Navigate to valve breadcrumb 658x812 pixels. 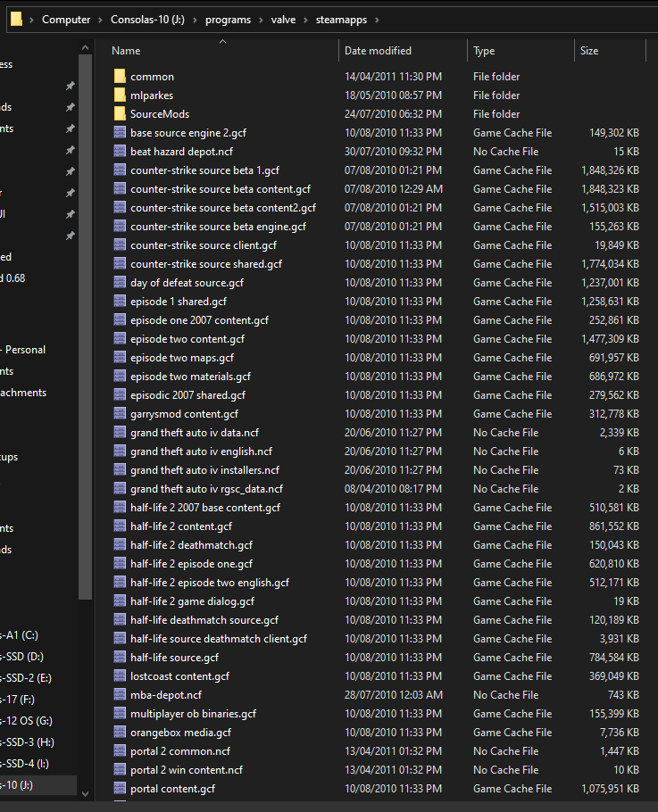tap(283, 20)
